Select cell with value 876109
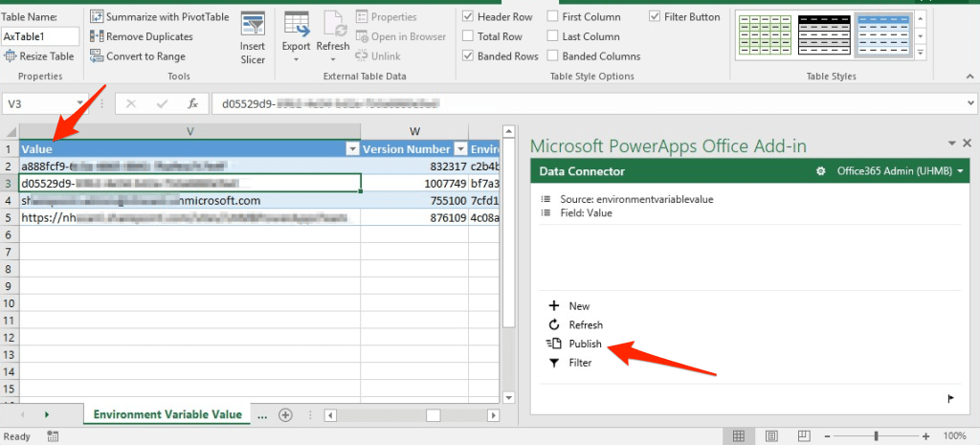 (414, 217)
